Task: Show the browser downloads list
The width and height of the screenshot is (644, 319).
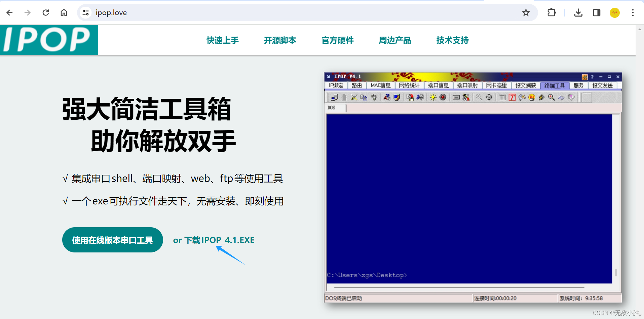Action: 578,13
